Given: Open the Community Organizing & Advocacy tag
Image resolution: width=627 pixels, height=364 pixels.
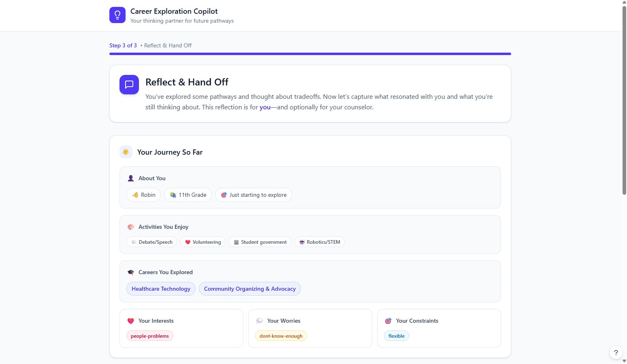Looking at the screenshot, I should [250, 289].
